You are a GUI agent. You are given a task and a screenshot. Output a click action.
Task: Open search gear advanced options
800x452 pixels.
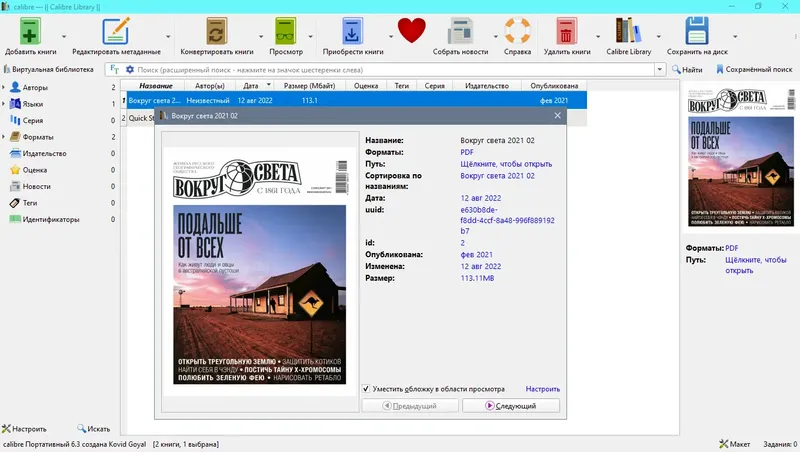[x=130, y=69]
